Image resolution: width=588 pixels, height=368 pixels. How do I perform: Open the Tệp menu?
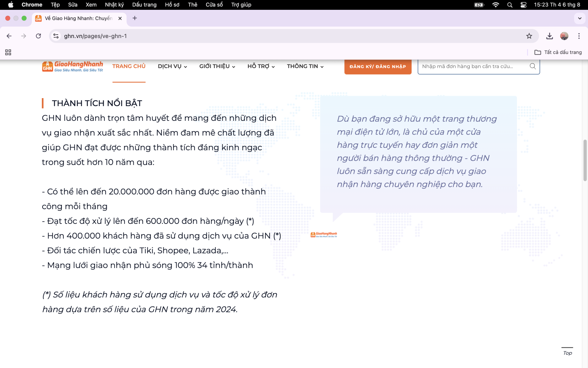click(55, 5)
